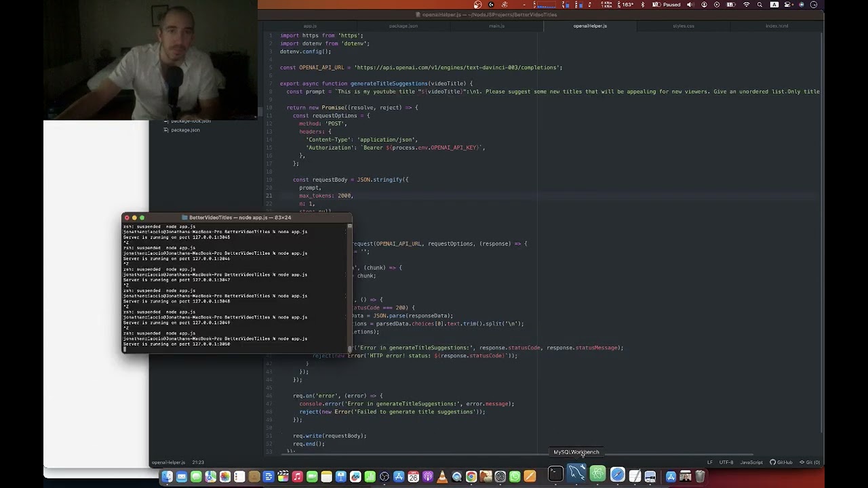868x488 pixels.
Task: Open Keynote from the dock
Action: pyautogui.click(x=340, y=476)
